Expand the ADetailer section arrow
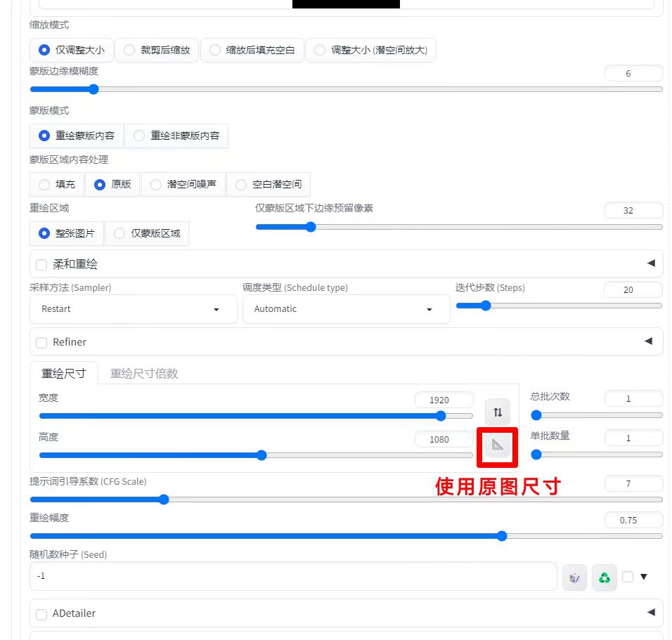The height and width of the screenshot is (640, 672). point(650,613)
